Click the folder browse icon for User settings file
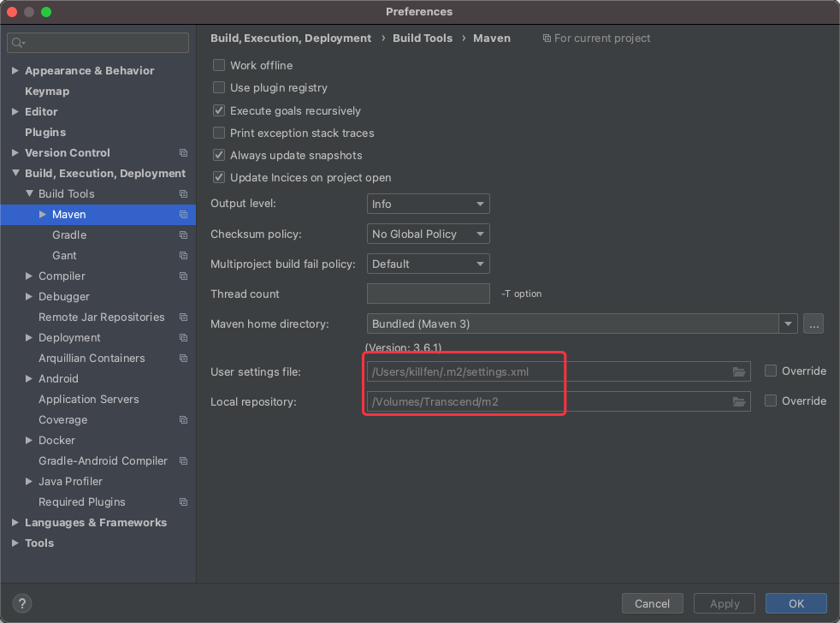This screenshot has width=840, height=623. (739, 371)
